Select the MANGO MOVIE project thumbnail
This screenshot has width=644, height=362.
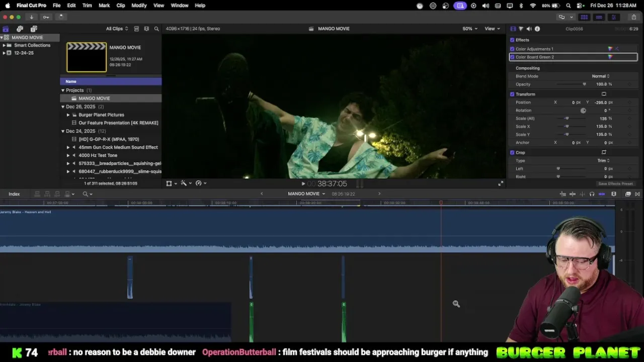(x=87, y=57)
